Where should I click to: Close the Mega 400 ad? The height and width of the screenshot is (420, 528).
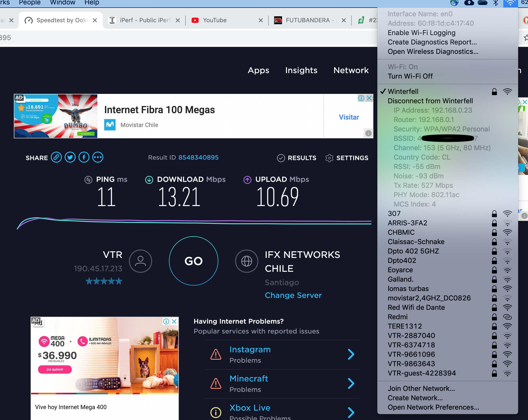pyautogui.click(x=174, y=321)
